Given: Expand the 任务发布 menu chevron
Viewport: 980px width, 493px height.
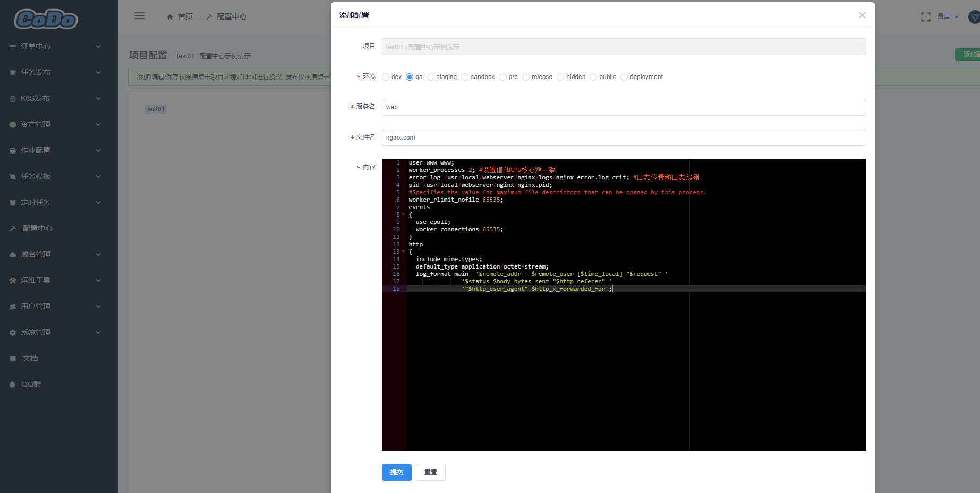Looking at the screenshot, I should click(x=98, y=73).
